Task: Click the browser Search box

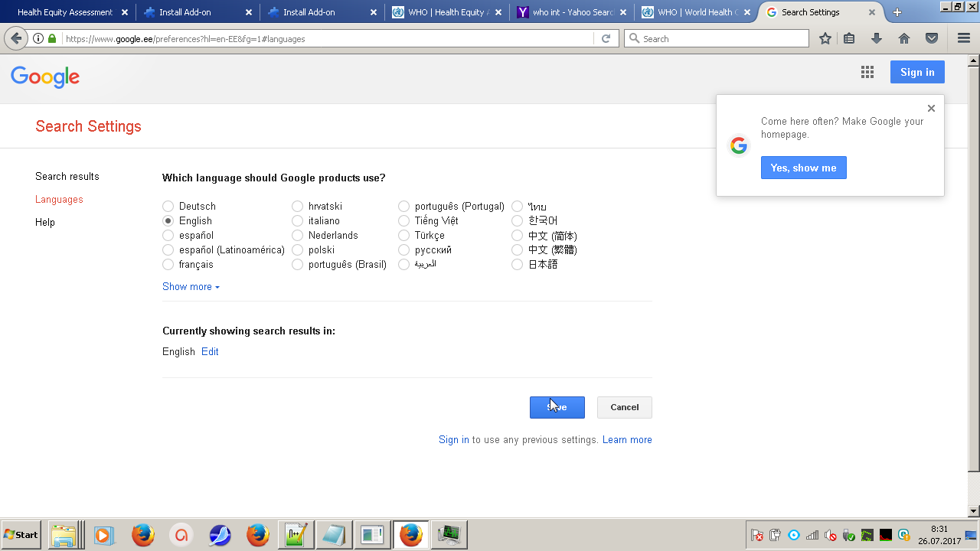Action: (x=717, y=38)
